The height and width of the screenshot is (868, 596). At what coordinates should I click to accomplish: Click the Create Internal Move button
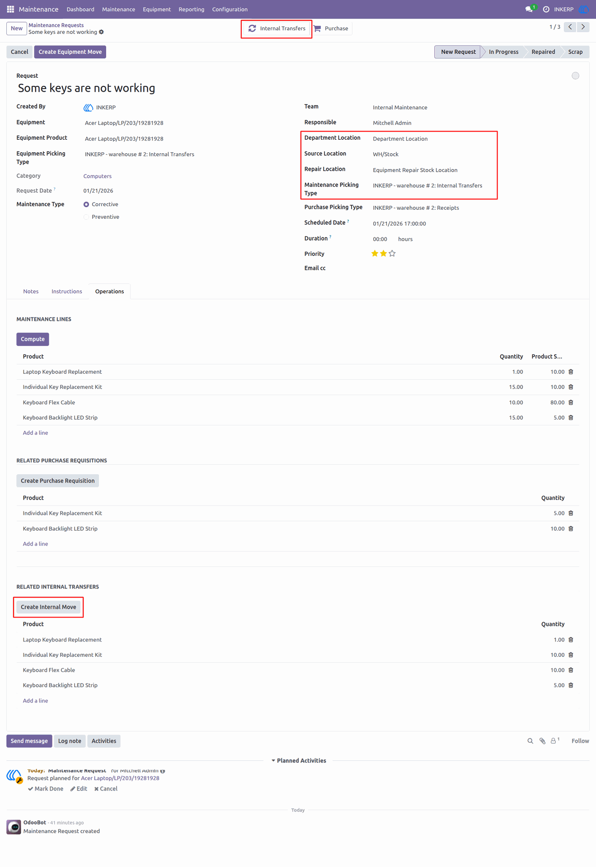48,607
